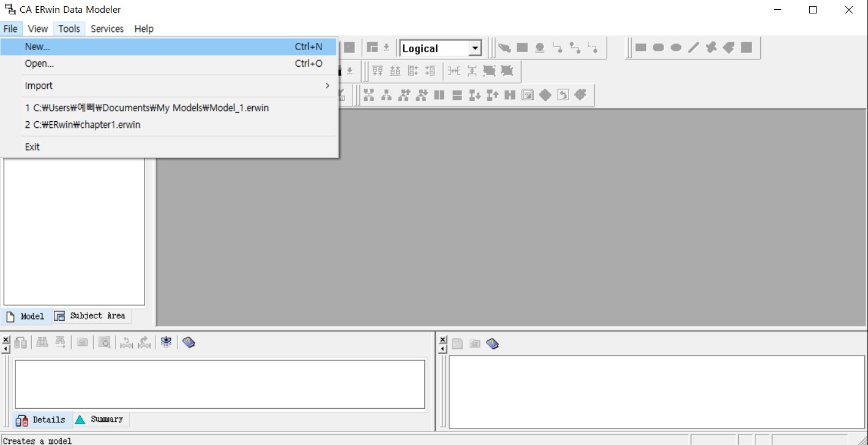Click the small tree structure icon

click(x=386, y=95)
